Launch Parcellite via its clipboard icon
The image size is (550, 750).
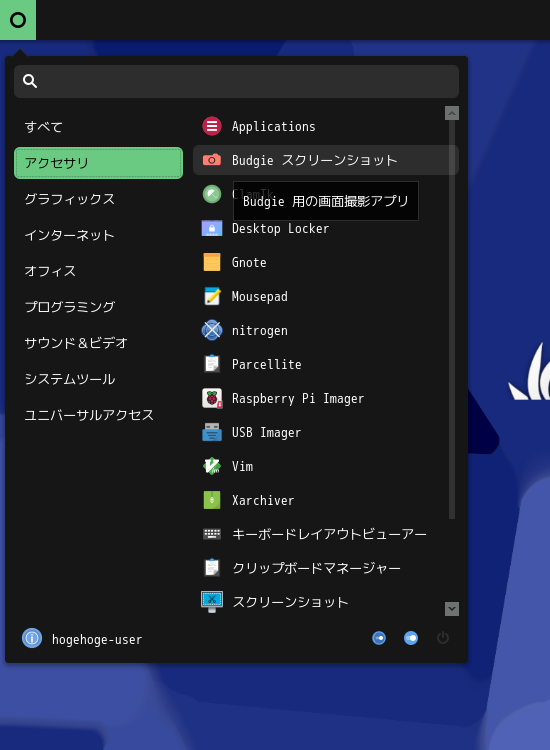[212, 364]
